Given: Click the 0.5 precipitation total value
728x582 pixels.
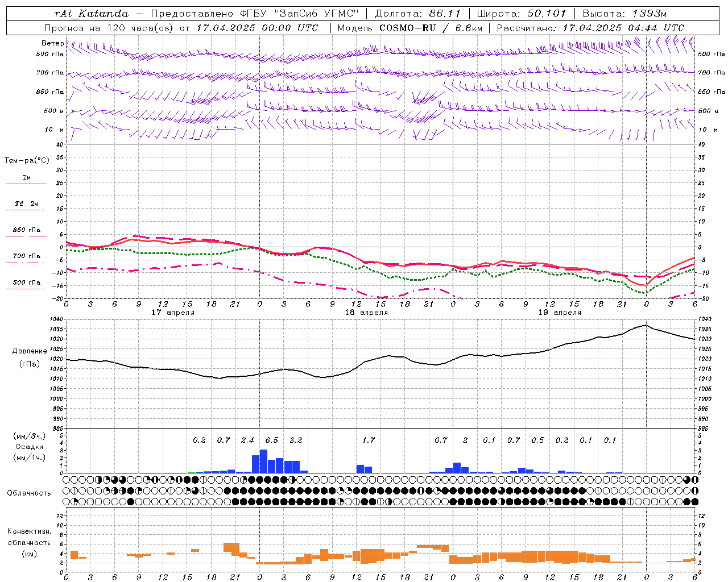Looking at the screenshot, I should (537, 440).
